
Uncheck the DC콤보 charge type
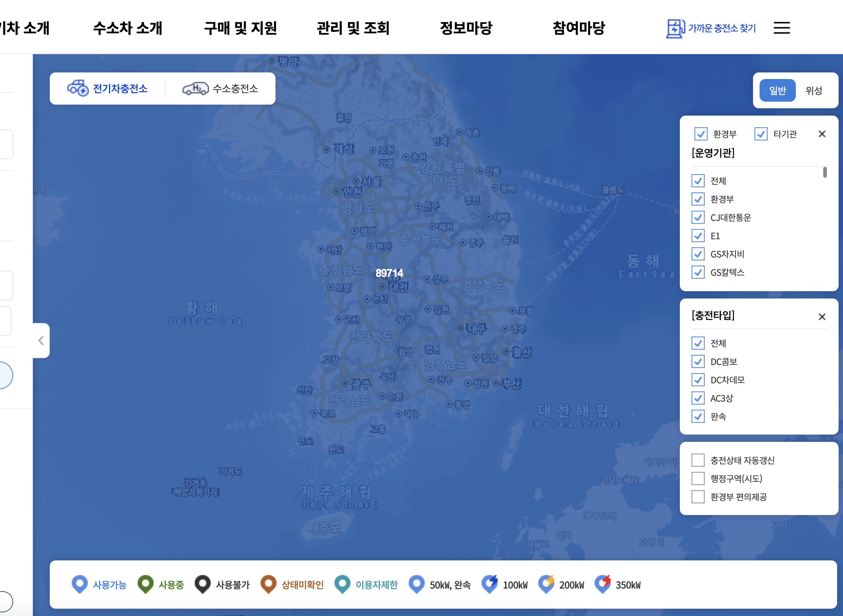point(698,362)
